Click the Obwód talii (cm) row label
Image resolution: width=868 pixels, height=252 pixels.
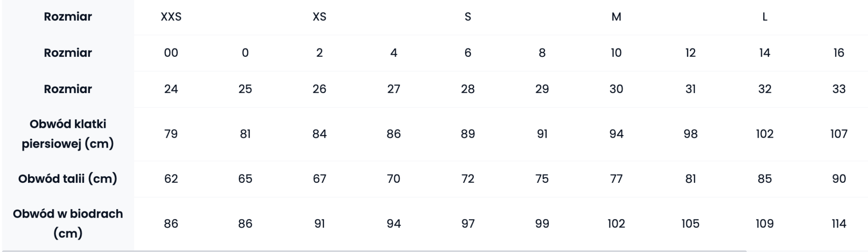click(x=68, y=179)
